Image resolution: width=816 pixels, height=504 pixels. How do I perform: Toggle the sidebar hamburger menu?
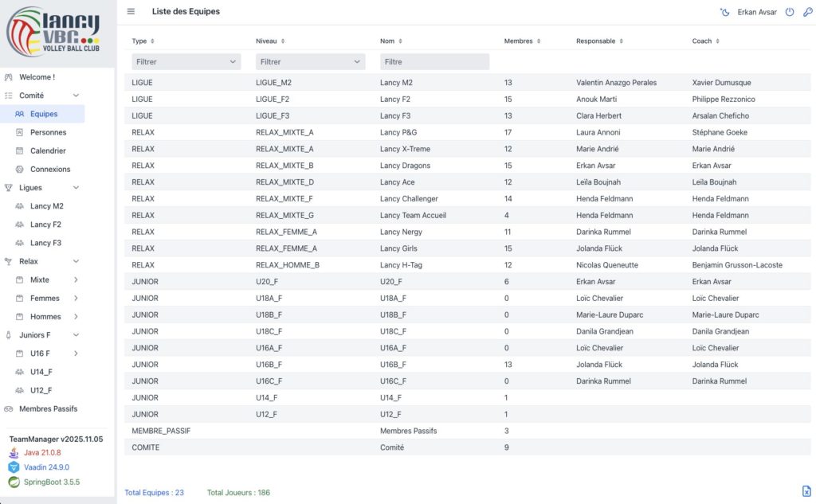tap(131, 12)
